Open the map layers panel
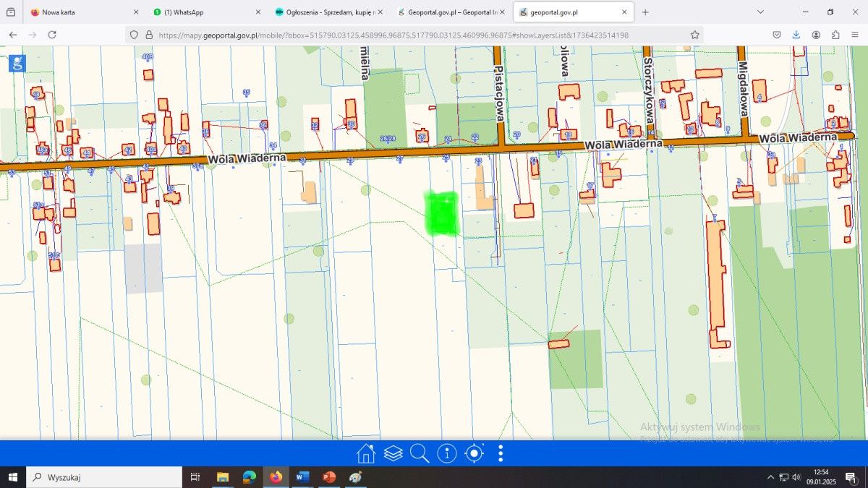 393,454
